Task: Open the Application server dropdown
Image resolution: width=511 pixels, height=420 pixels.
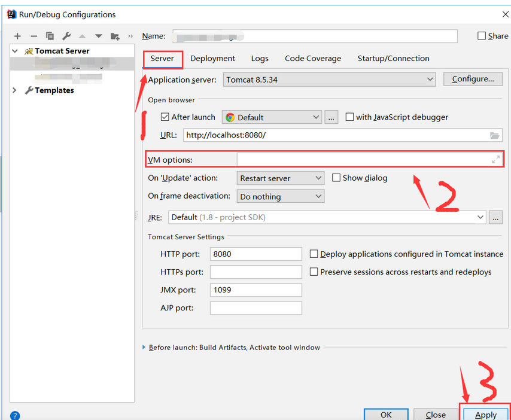Action: tap(329, 80)
